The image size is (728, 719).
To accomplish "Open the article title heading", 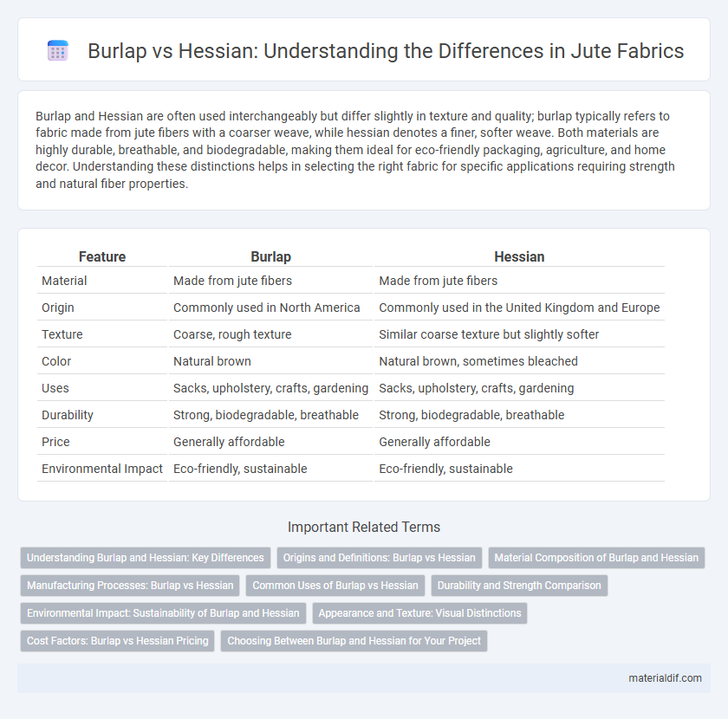I will [386, 50].
